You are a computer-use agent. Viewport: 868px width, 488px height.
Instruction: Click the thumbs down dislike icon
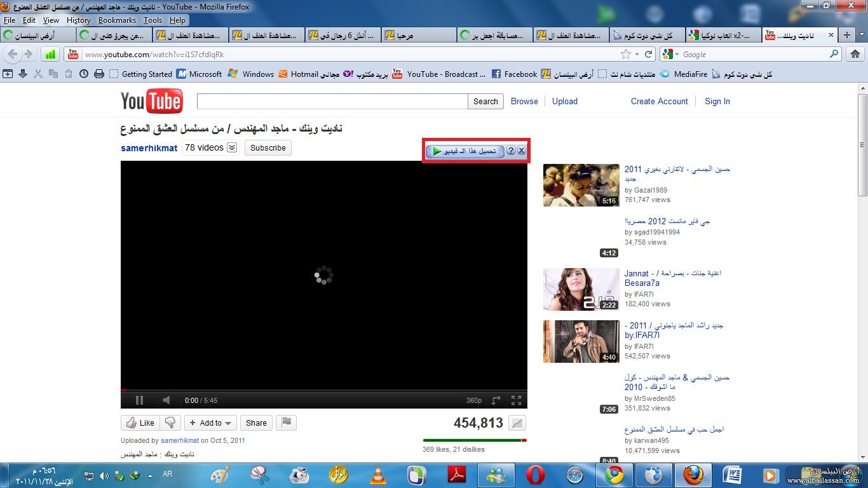(170, 423)
